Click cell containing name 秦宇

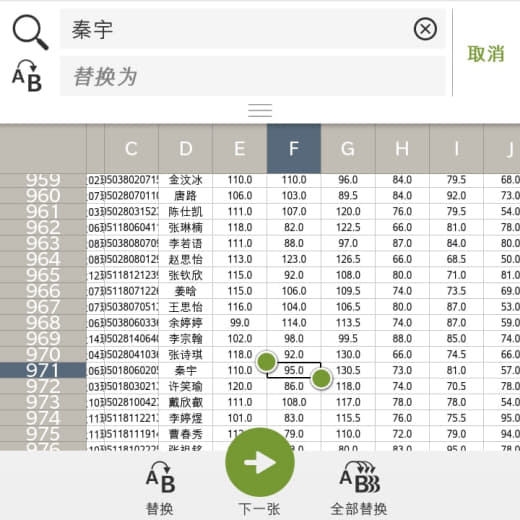click(186, 370)
